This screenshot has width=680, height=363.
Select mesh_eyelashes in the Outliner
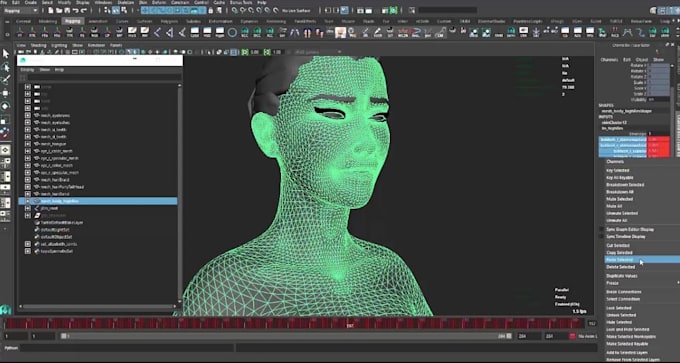55,123
